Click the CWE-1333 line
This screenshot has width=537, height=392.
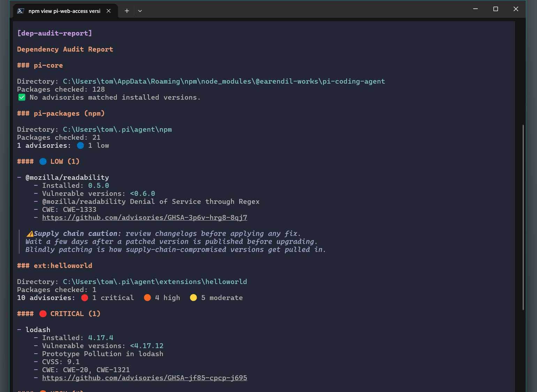click(69, 209)
